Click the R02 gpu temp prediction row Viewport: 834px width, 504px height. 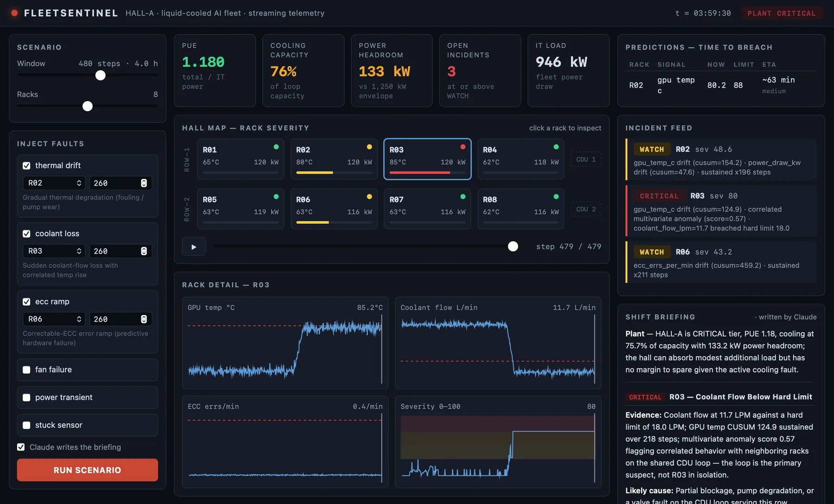[721, 85]
